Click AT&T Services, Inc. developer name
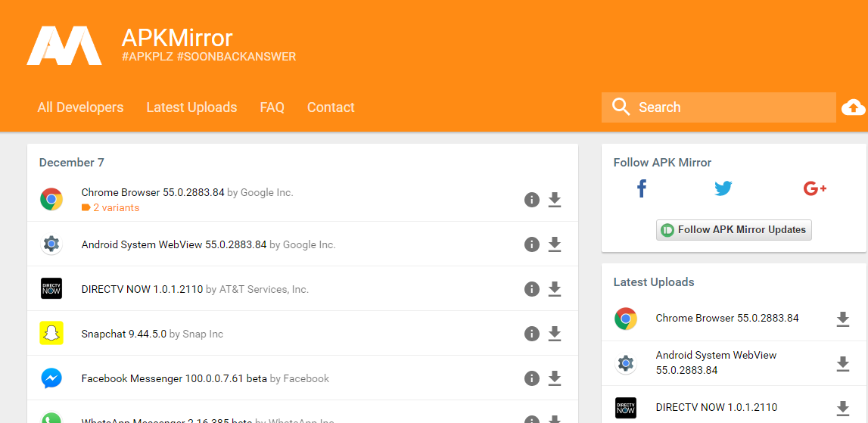This screenshot has height=423, width=868. [x=263, y=289]
